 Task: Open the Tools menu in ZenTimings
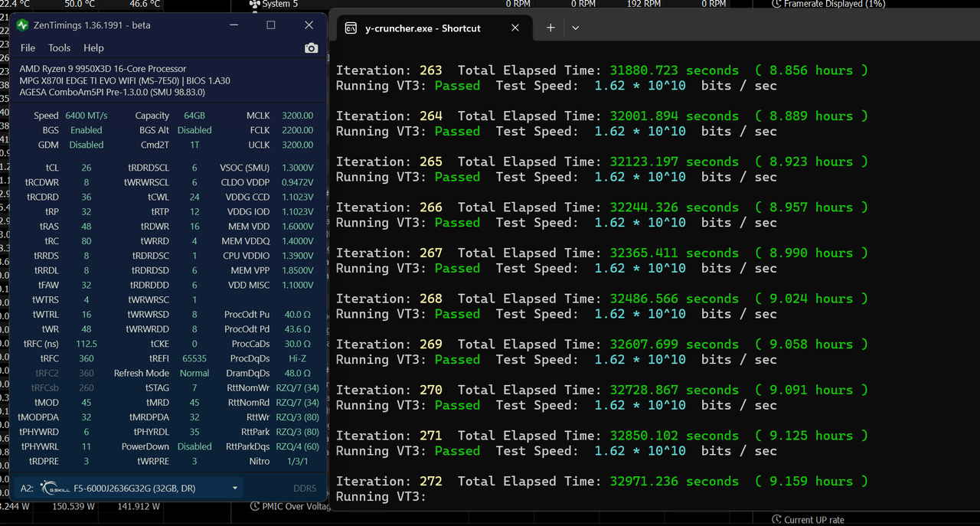59,47
